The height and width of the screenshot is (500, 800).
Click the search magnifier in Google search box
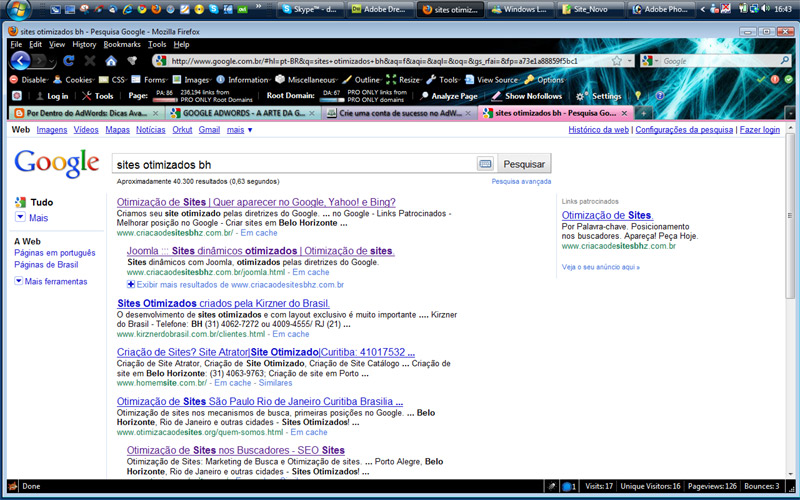click(x=785, y=61)
